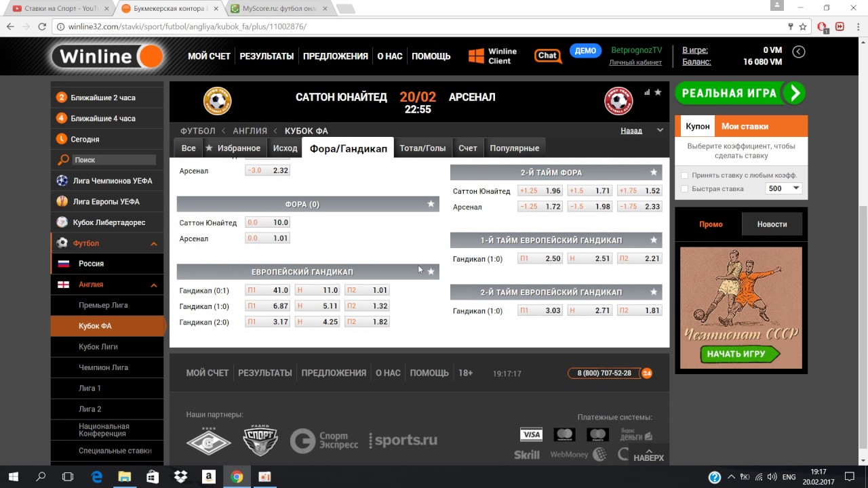This screenshot has width=868, height=488.
Task: Switch to the Все tab
Action: click(x=189, y=148)
